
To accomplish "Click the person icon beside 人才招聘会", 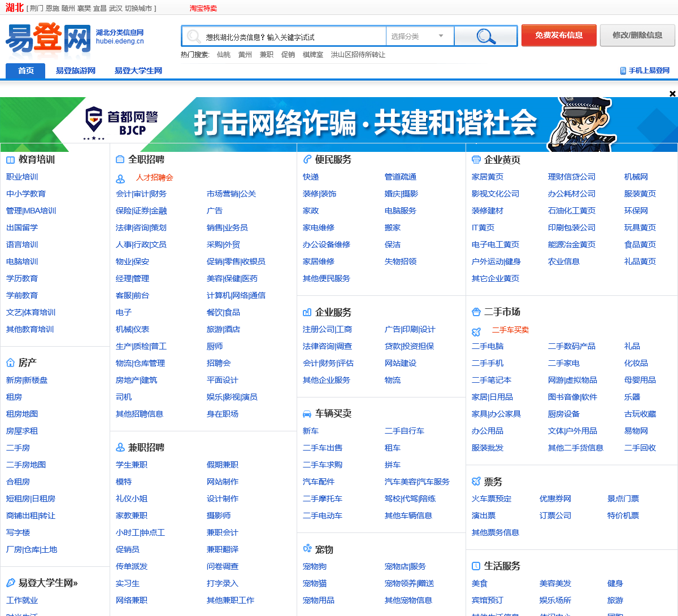I will click(120, 178).
